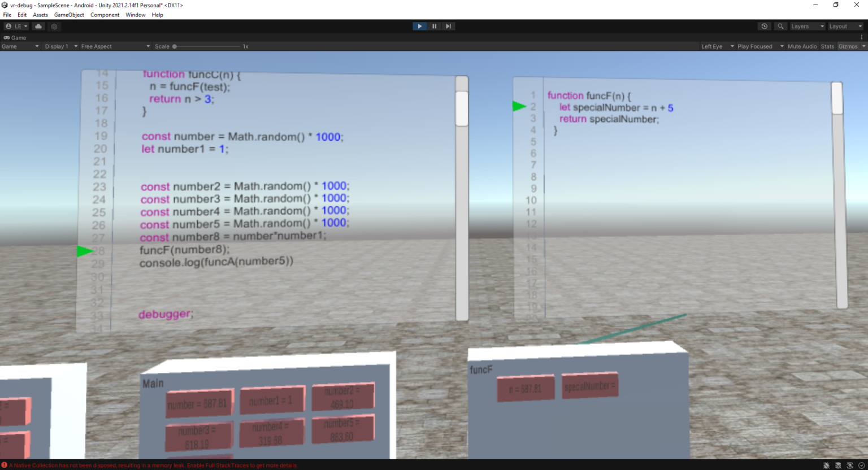
Task: Toggle Mute Audio in the Game view
Action: 801,46
